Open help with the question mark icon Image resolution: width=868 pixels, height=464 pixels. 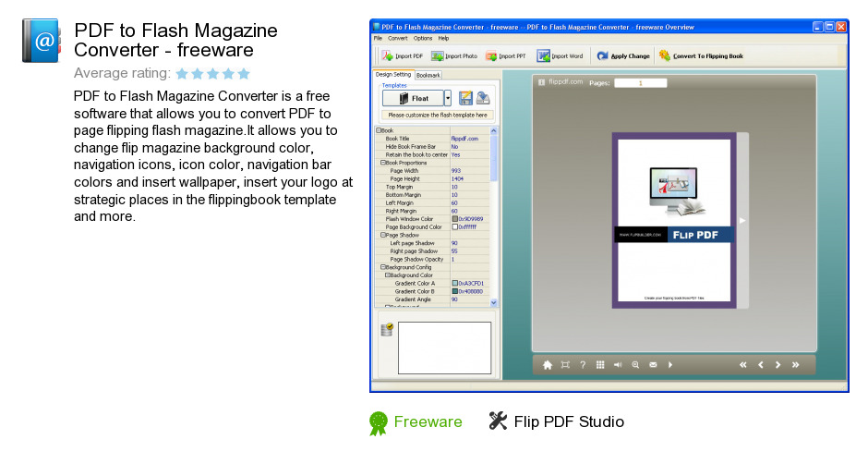tap(583, 365)
